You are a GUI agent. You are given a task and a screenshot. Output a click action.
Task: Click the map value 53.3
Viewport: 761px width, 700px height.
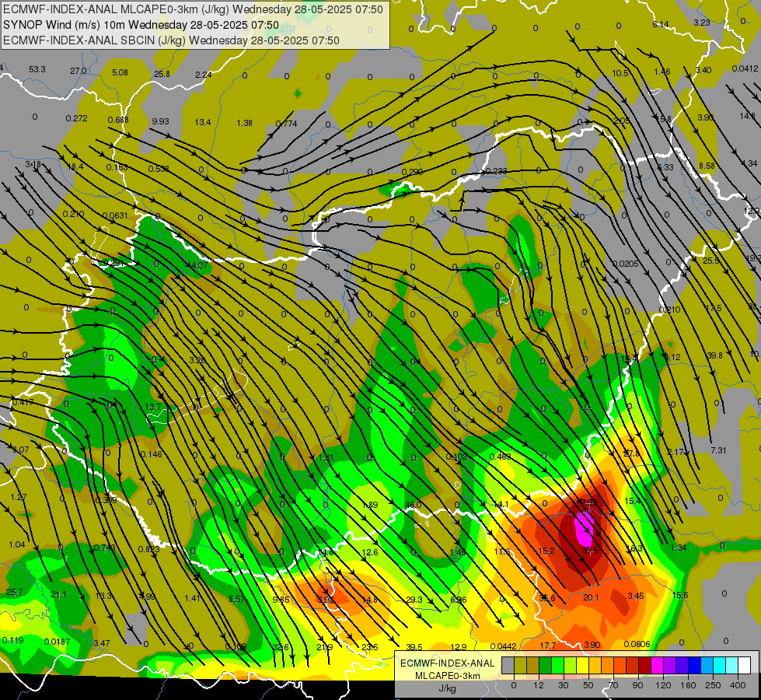pyautogui.click(x=37, y=69)
